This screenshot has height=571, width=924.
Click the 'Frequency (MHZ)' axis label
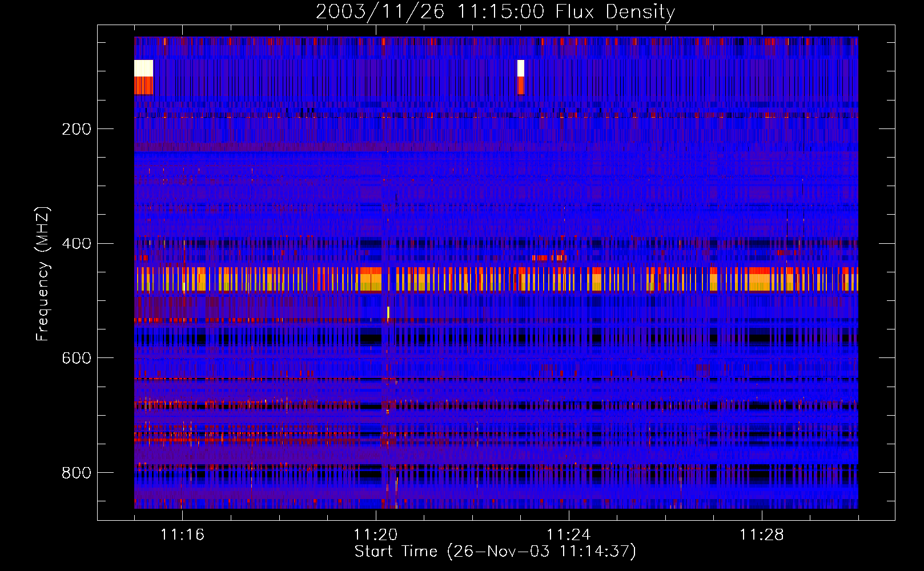(x=43, y=274)
